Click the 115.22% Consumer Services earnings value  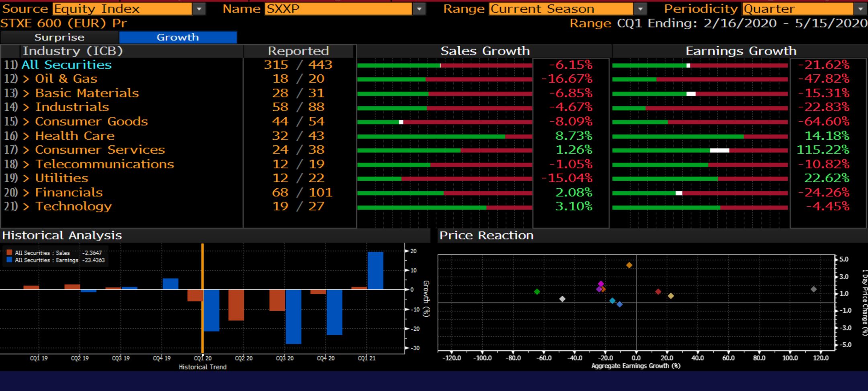[823, 150]
